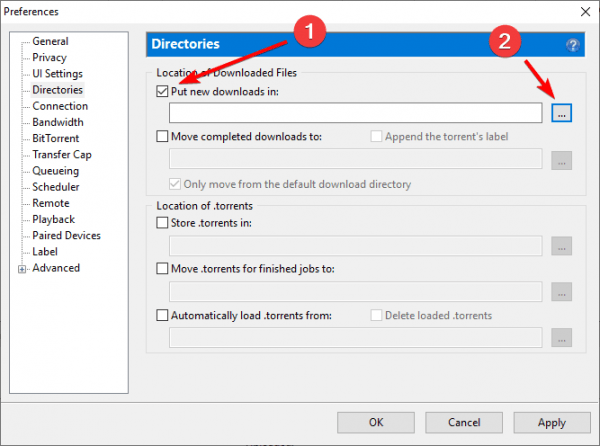Open BitTorrent settings category
Screen dimensions: 600x446
tap(56, 138)
